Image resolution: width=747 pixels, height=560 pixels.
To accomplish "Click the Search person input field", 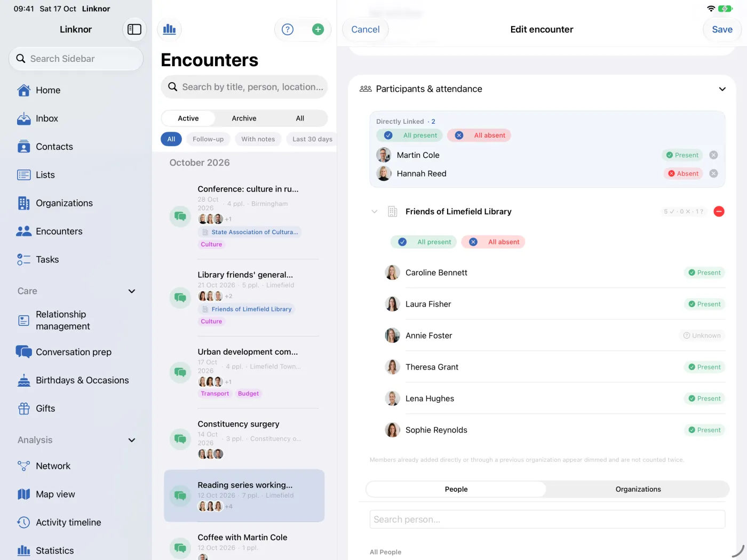I will coord(547,519).
